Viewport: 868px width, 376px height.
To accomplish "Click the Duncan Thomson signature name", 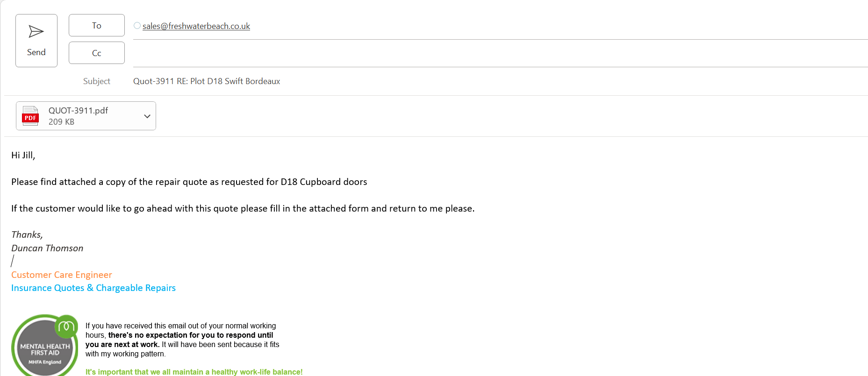I will pos(47,248).
